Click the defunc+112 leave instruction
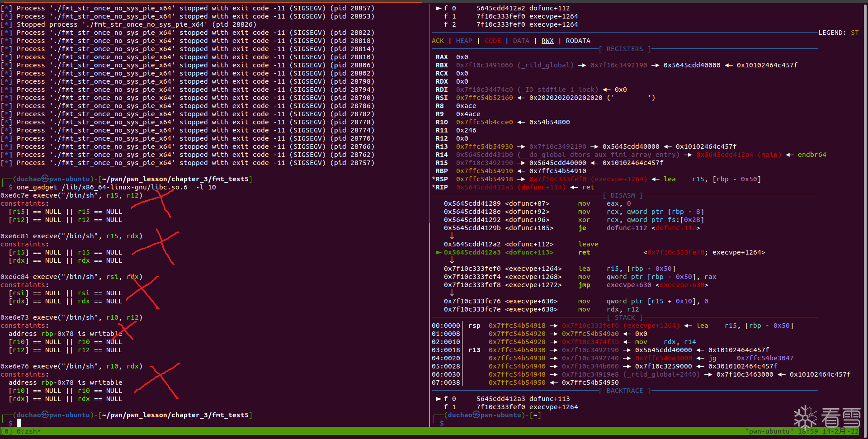 click(x=521, y=244)
